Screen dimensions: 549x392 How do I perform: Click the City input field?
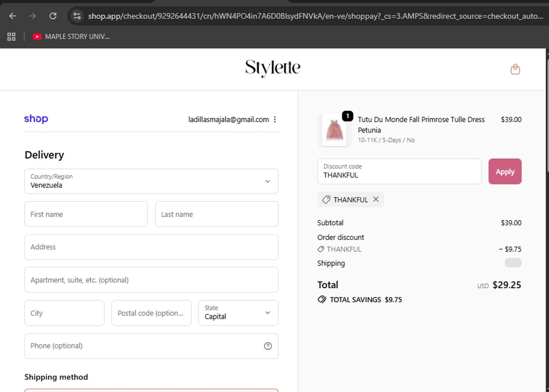click(x=64, y=313)
